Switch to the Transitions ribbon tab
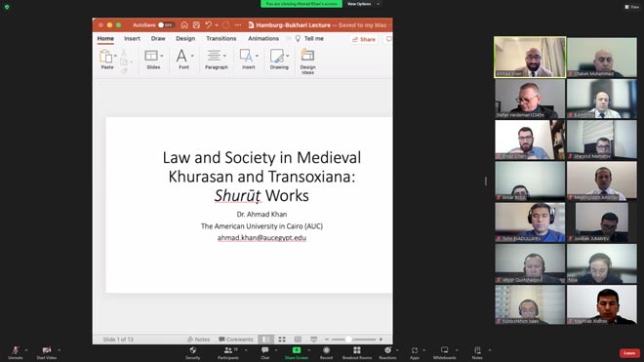Viewport: 644px width, 362px height. click(221, 38)
